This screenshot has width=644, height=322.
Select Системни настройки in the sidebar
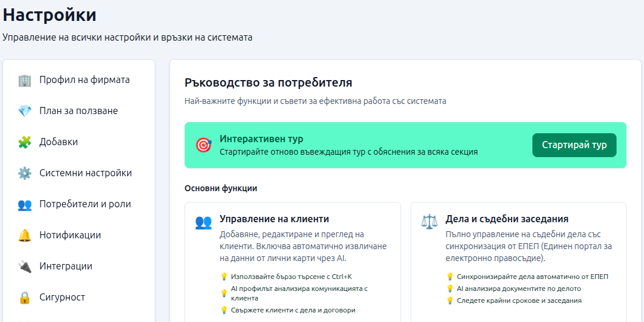[x=79, y=173]
